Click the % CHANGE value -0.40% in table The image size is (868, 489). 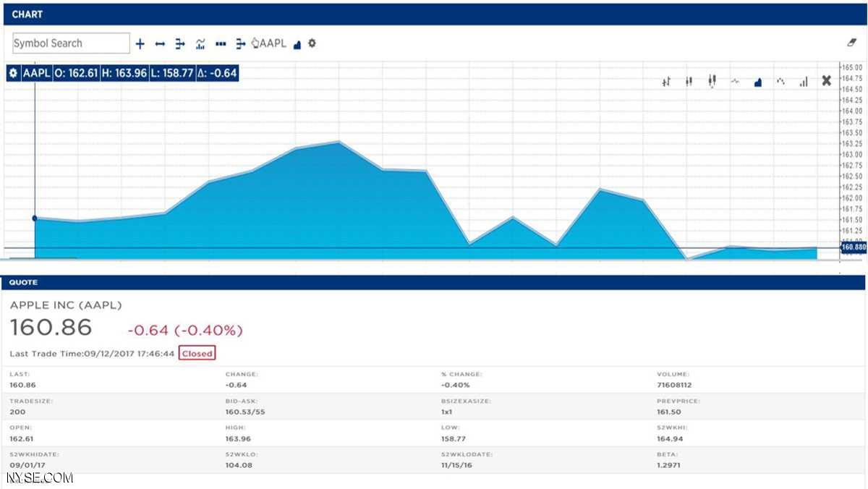pyautogui.click(x=456, y=385)
